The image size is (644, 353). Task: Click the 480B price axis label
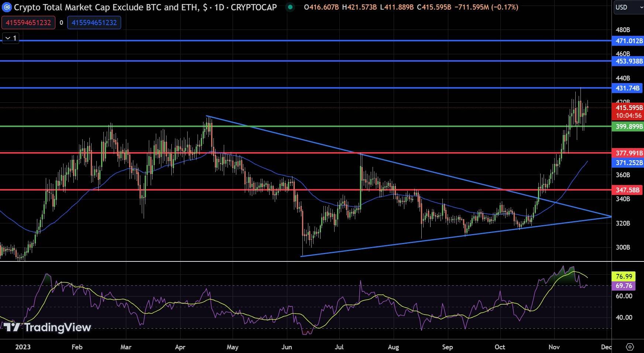coord(623,30)
